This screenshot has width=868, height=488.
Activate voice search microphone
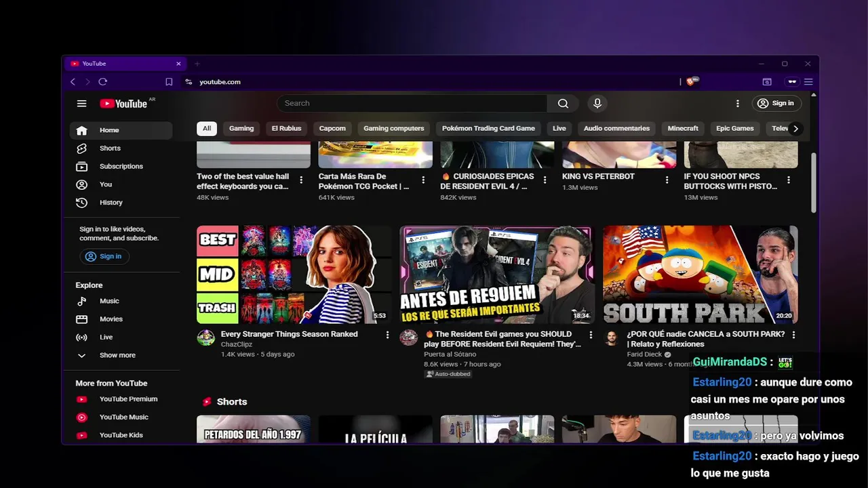click(x=597, y=103)
